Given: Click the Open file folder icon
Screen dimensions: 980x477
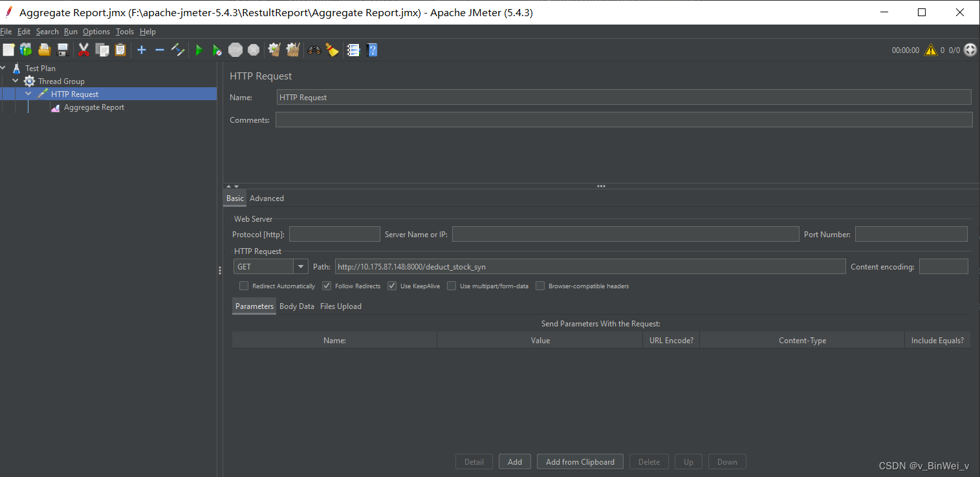Looking at the screenshot, I should [x=45, y=50].
